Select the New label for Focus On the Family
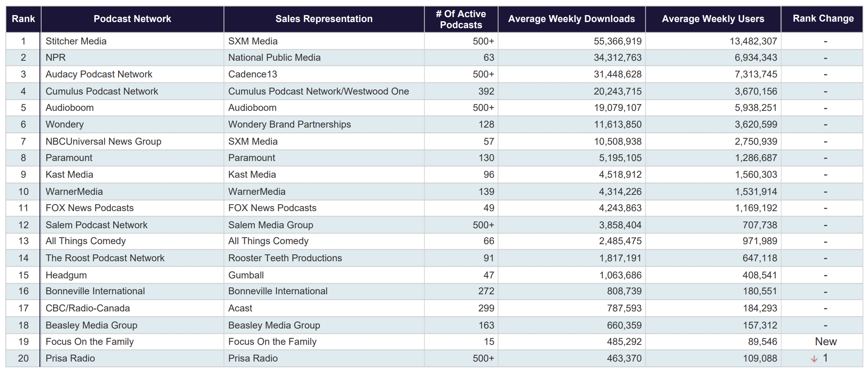This screenshot has width=868, height=375. (825, 342)
